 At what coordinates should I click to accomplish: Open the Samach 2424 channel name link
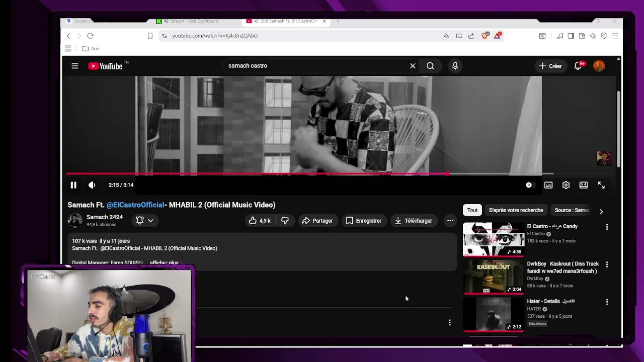coord(105,217)
